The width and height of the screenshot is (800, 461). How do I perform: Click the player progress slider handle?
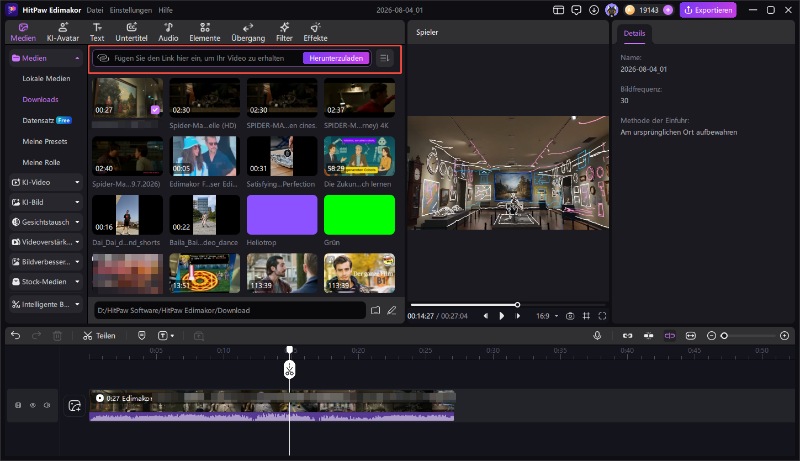(517, 304)
